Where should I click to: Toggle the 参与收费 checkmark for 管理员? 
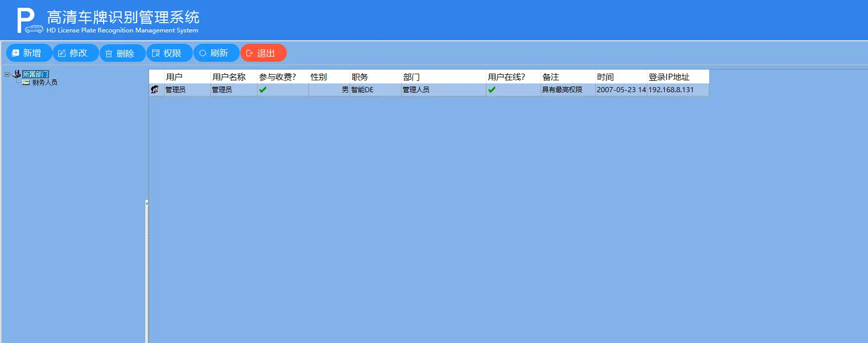(263, 90)
